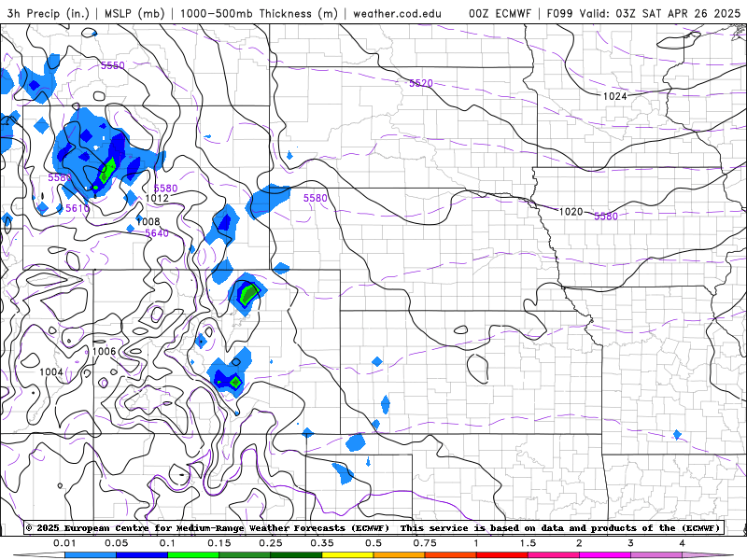Click the yellow legend color segment
Screen dimensions: 747x560
[347, 555]
